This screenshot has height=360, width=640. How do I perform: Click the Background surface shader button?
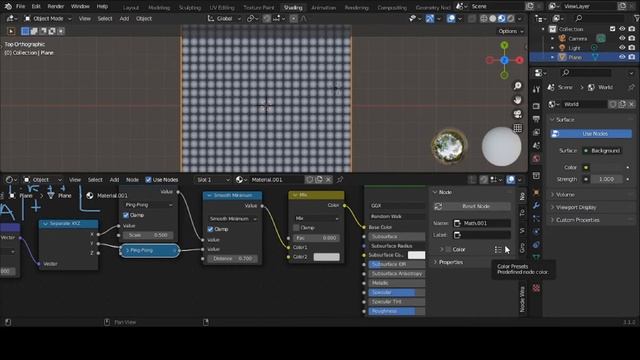point(602,151)
